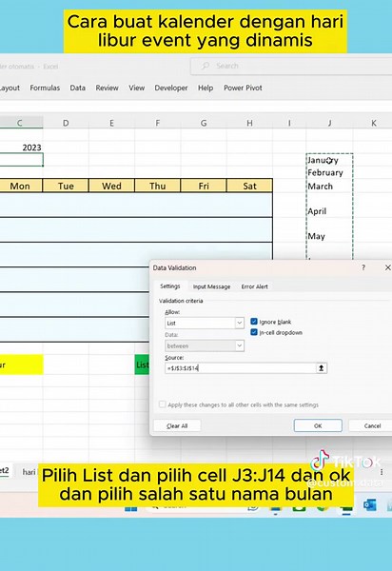Click the magnifier icon in Excel search box
Viewport: 392px width, 571px height.
point(206,66)
